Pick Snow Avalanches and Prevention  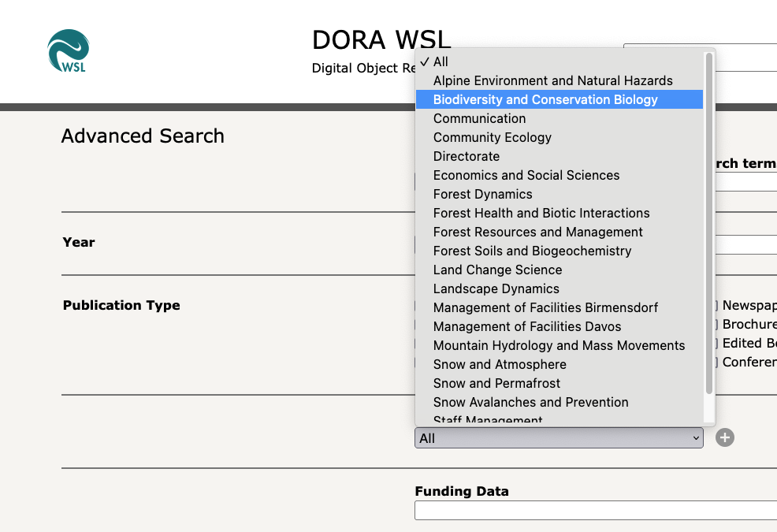[x=559, y=402]
